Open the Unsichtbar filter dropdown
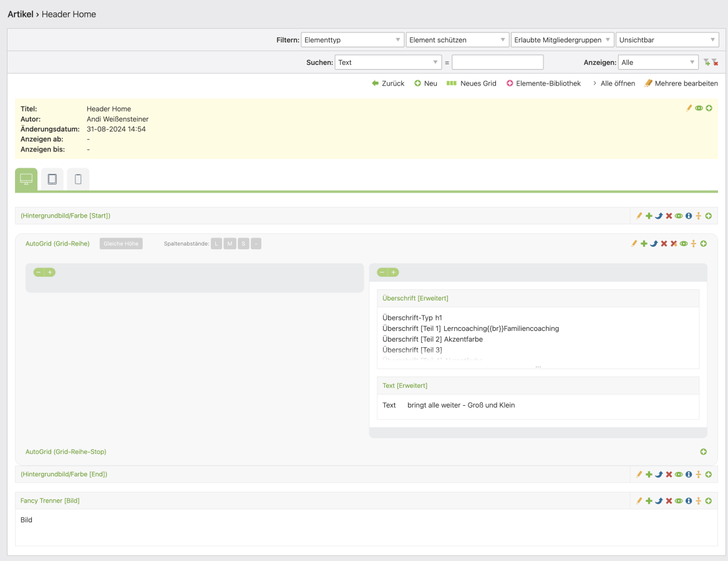The image size is (728, 561). [x=667, y=40]
